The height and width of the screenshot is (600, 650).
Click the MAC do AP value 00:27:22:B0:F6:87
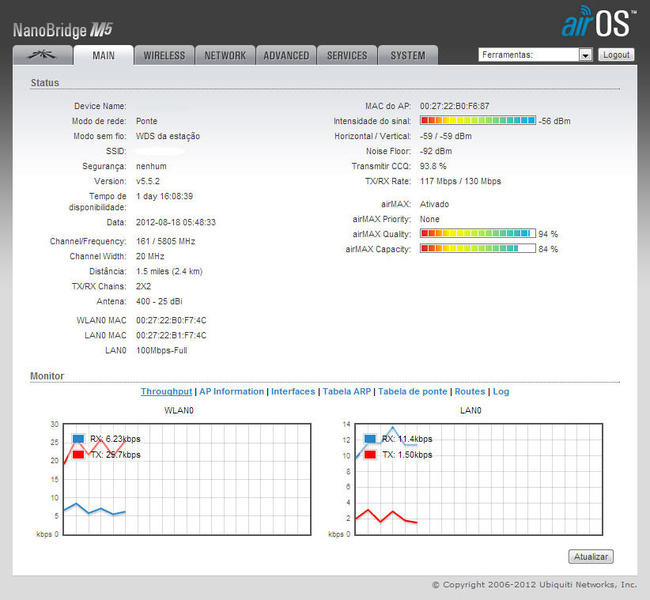(454, 106)
